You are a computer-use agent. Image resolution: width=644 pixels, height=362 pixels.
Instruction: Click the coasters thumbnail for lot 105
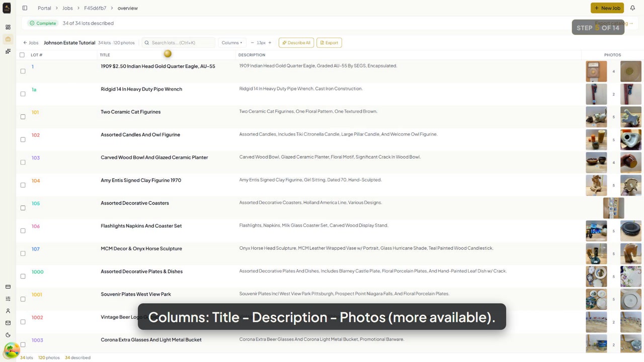[x=613, y=208]
